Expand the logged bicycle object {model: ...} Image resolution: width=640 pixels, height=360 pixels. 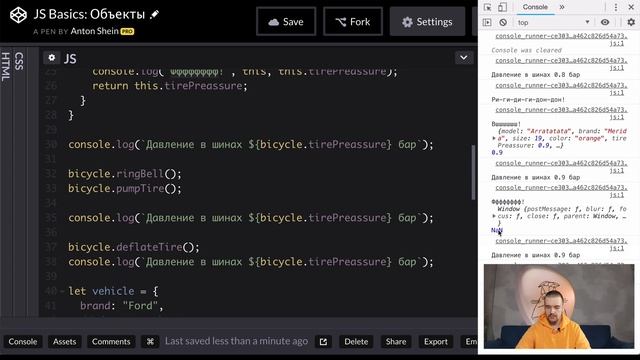pyautogui.click(x=494, y=139)
